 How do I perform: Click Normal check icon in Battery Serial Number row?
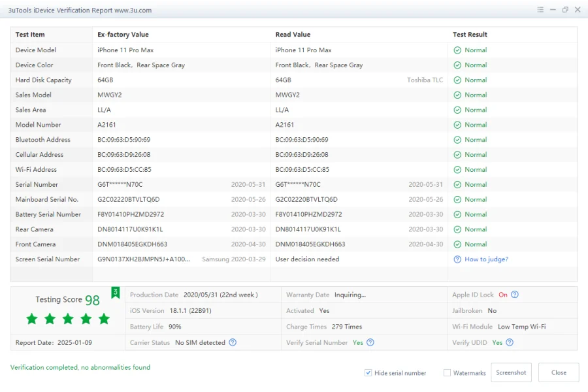click(457, 214)
